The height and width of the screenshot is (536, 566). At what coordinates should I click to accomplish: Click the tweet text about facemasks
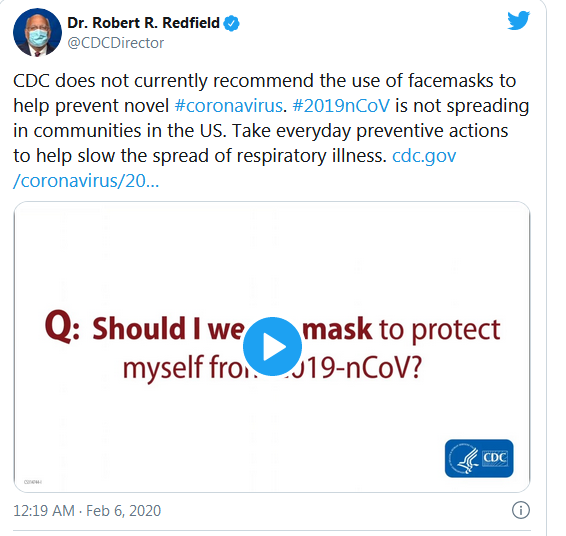click(x=271, y=130)
